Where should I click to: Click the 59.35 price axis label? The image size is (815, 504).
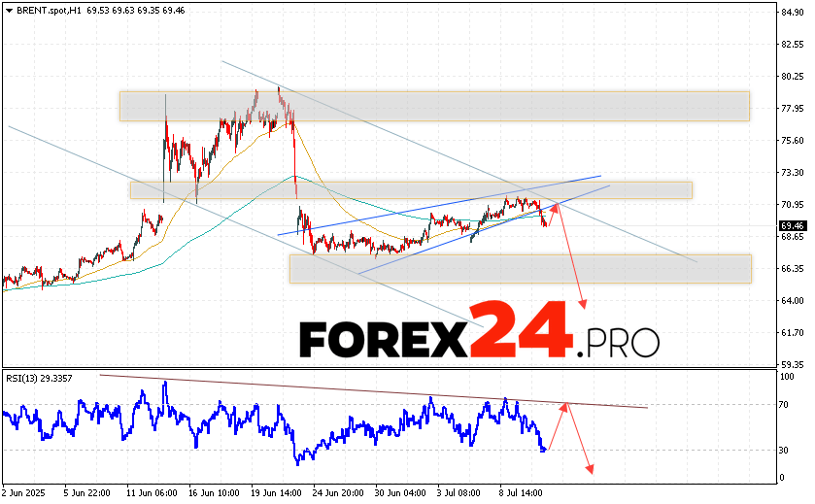[x=793, y=365]
